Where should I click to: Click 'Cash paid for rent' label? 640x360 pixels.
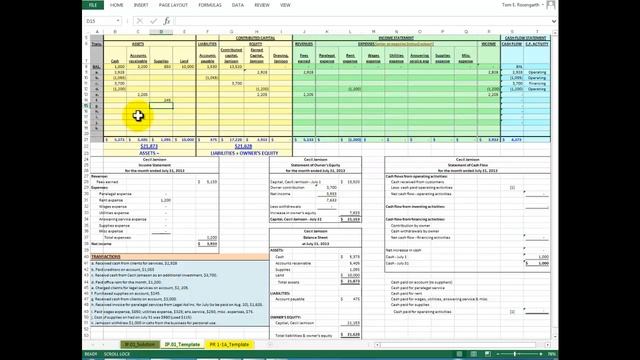(x=406, y=293)
